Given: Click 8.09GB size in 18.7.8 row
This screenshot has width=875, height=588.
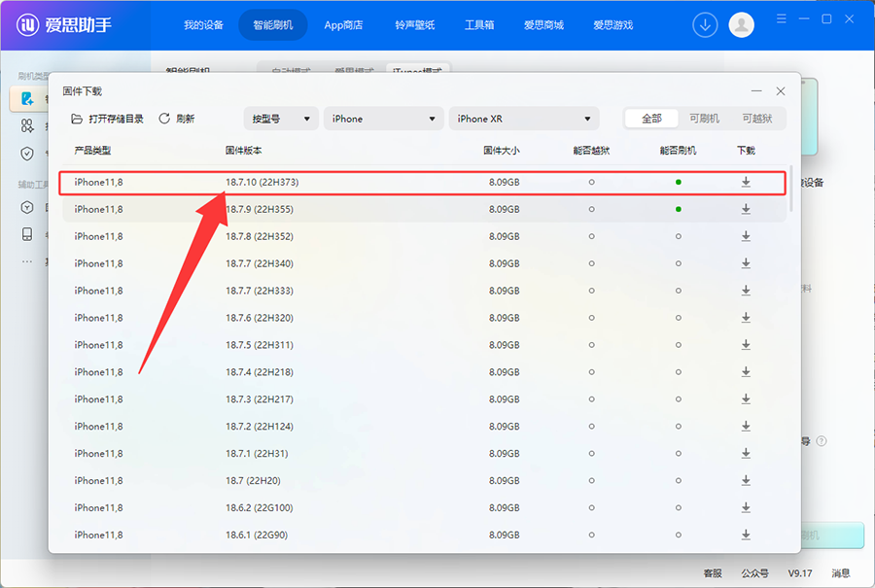Looking at the screenshot, I should click(x=504, y=236).
